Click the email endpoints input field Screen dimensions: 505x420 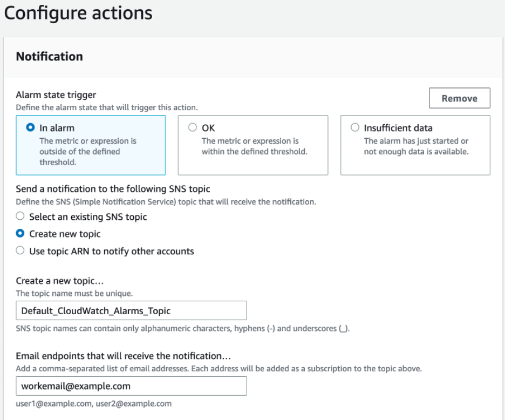[x=131, y=386]
